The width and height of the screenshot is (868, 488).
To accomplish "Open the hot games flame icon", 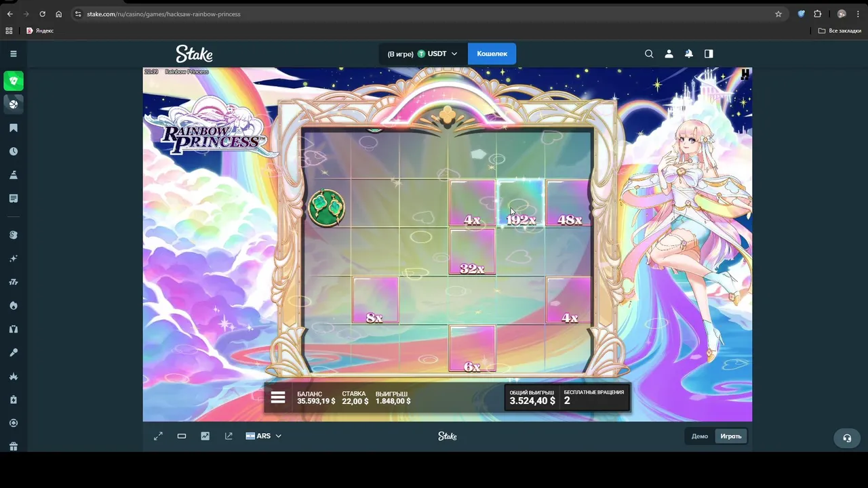I will [14, 306].
